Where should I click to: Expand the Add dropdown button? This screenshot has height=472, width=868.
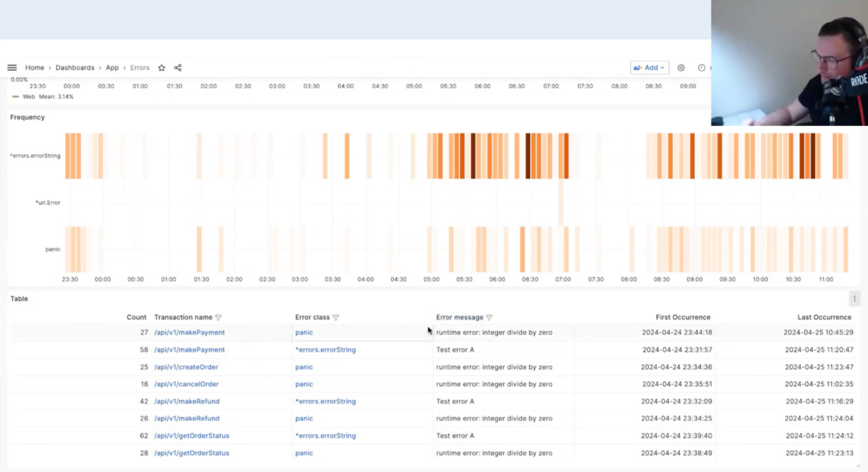point(650,68)
